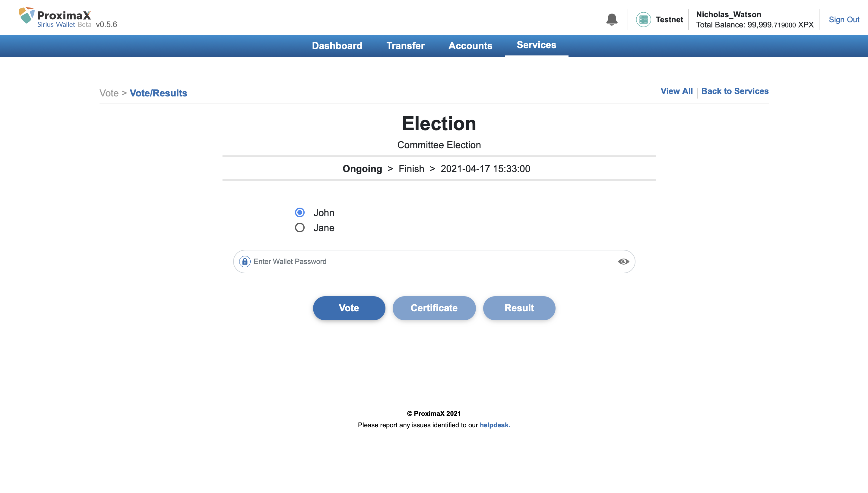Go to the Accounts tab
The height and width of the screenshot is (493, 868).
point(470,46)
